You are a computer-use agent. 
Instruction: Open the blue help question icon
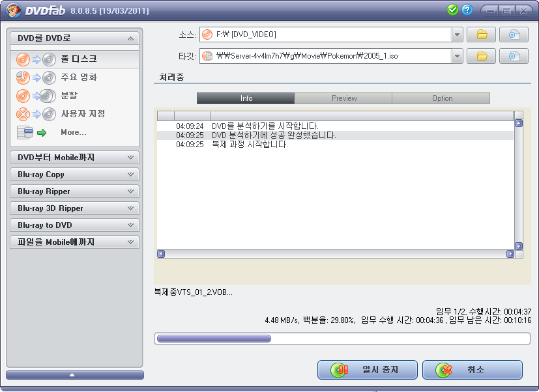pyautogui.click(x=467, y=10)
